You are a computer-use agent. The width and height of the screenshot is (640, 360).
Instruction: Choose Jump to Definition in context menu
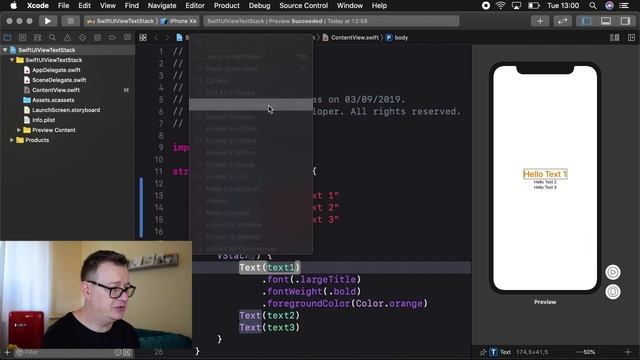point(251,57)
